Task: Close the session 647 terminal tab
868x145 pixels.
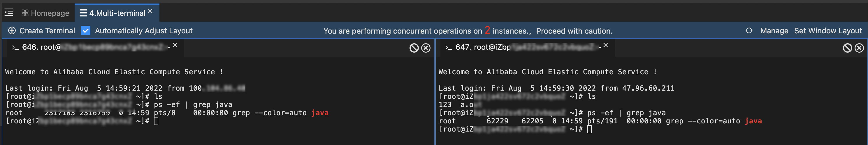Action: pyautogui.click(x=605, y=45)
